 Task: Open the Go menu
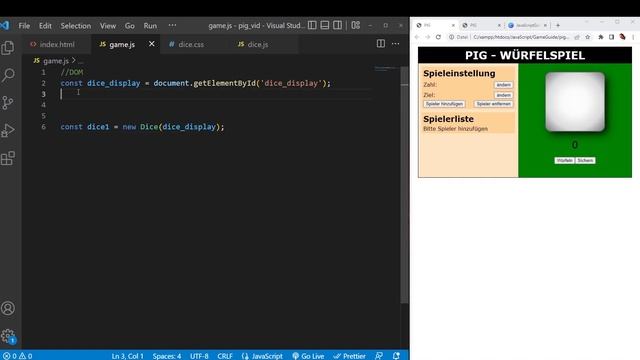point(130,26)
